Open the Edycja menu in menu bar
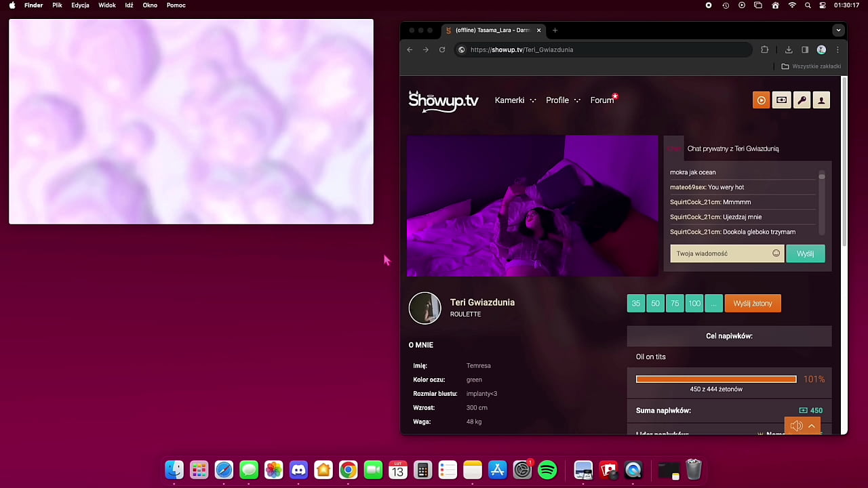Viewport: 868px width, 488px height. pyautogui.click(x=80, y=5)
